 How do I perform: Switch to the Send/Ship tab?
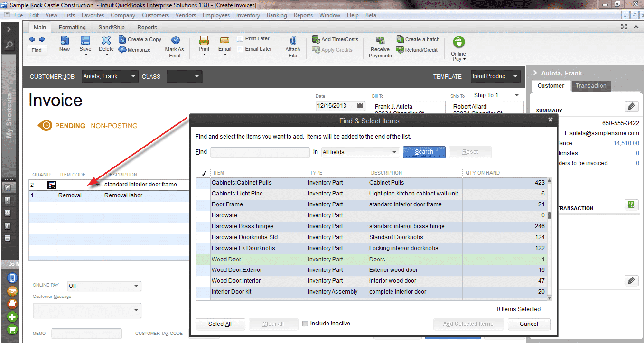(x=112, y=28)
